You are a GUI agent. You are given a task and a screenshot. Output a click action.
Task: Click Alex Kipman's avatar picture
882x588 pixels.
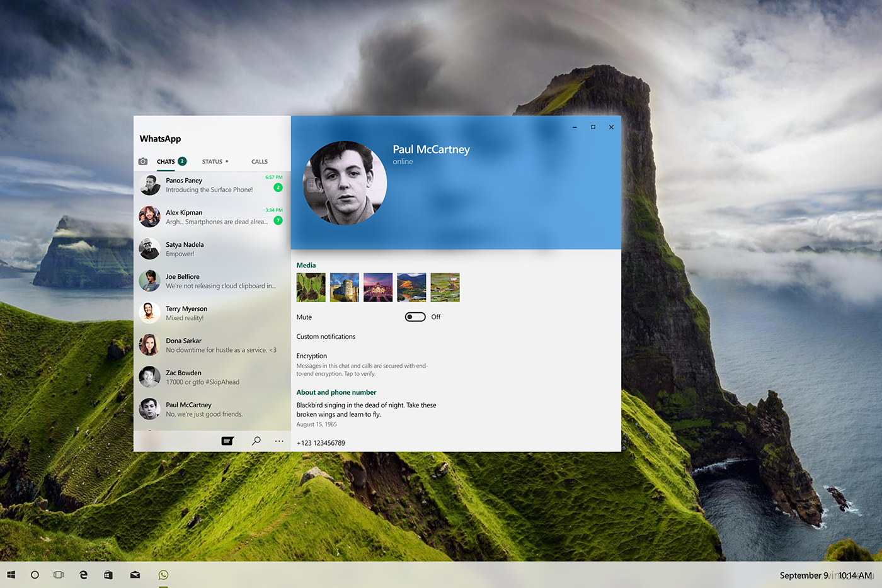(x=149, y=217)
